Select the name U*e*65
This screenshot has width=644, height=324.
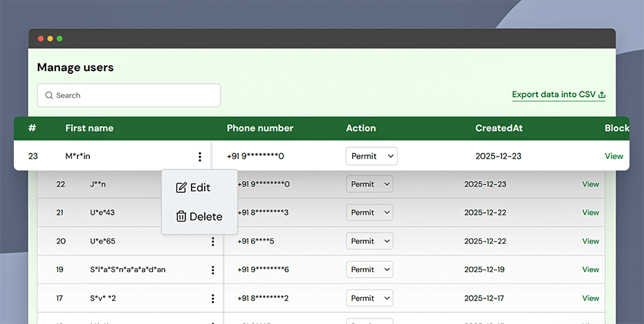102,241
